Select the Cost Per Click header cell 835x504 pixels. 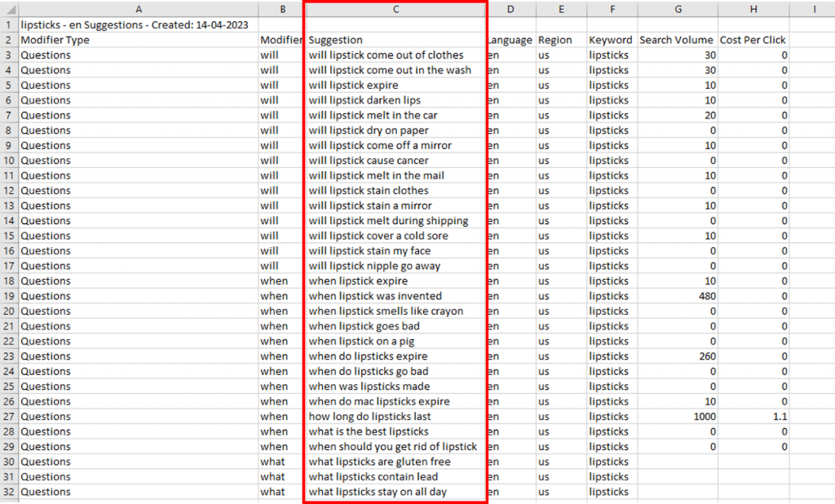[753, 40]
